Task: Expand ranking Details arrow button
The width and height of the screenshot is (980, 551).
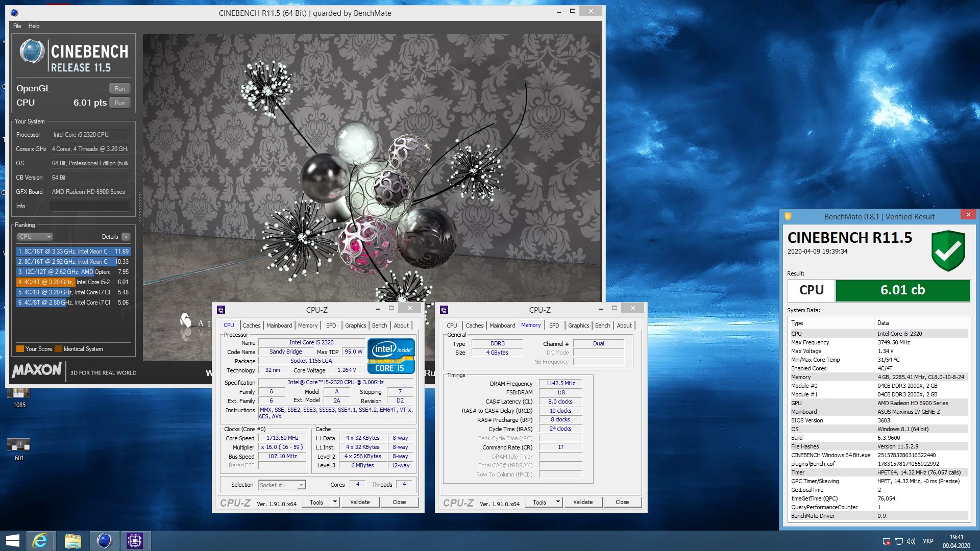Action: (126, 237)
